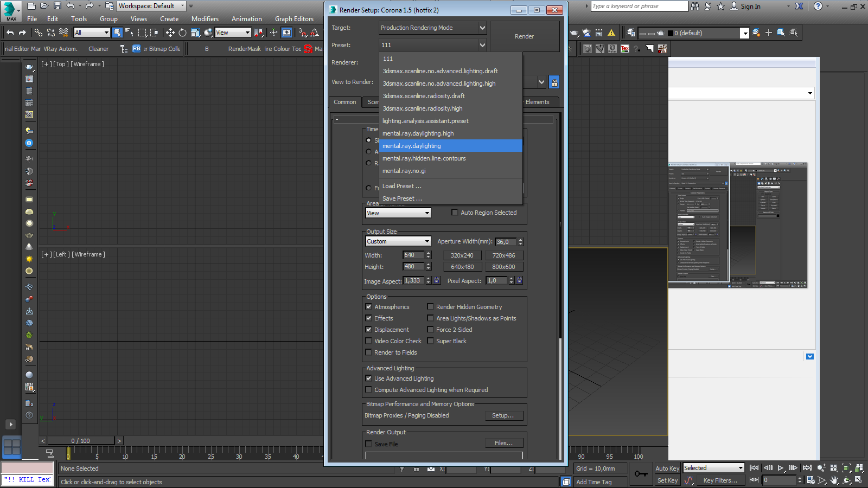Click the Unlink Selection tool
868x488 pixels.
coord(51,33)
